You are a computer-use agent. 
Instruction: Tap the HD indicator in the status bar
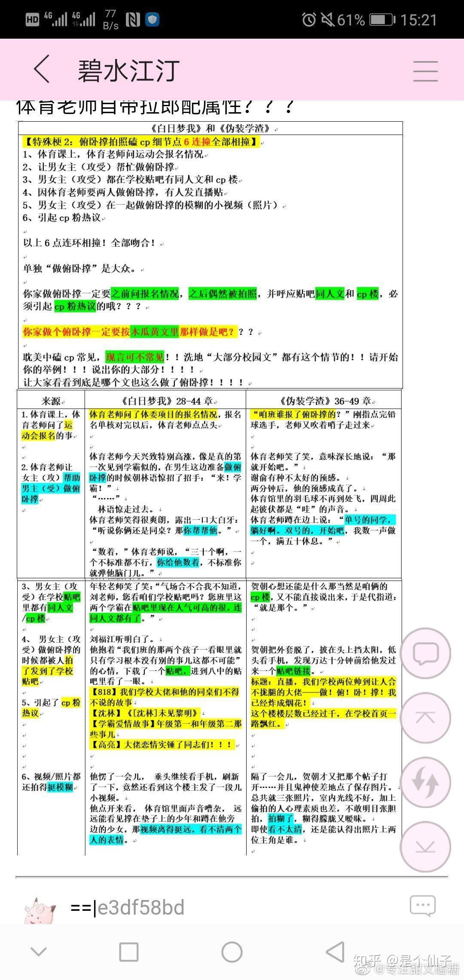click(33, 20)
